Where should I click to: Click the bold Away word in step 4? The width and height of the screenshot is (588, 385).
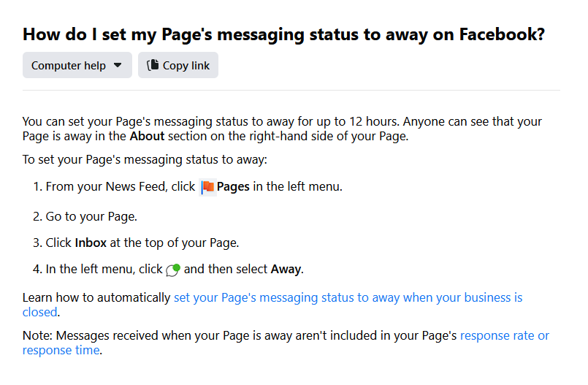286,269
